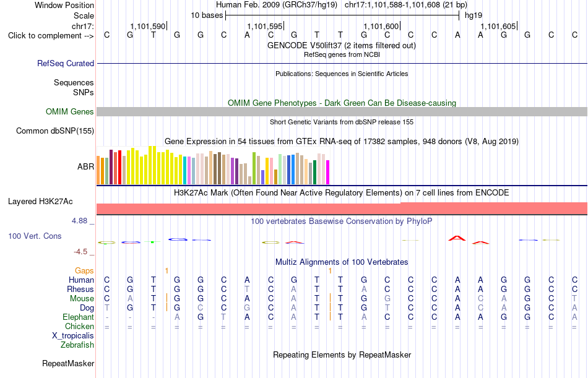Image resolution: width=588 pixels, height=378 pixels.
Task: Select the Common dbSNP(155) track label
Action: [55, 131]
